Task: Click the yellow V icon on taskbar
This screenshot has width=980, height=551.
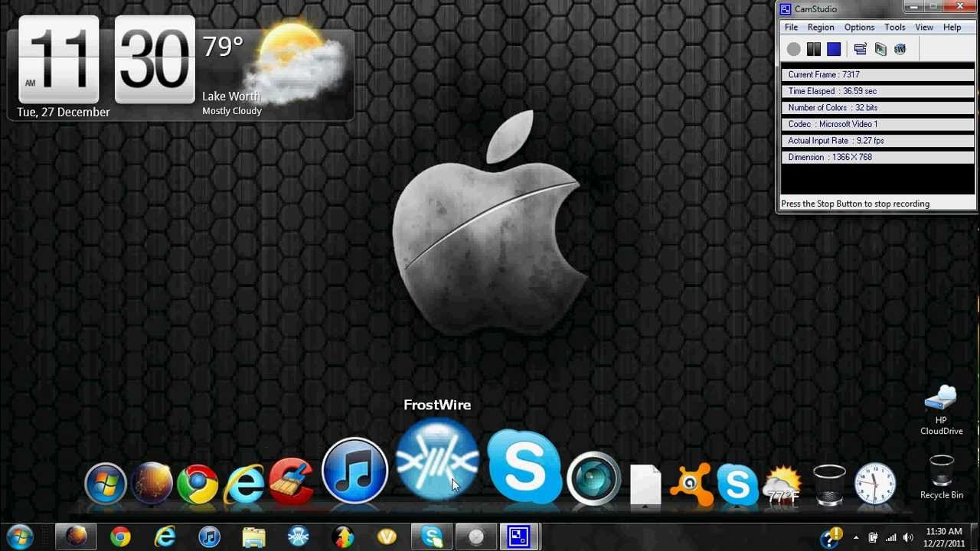Action: [x=387, y=537]
